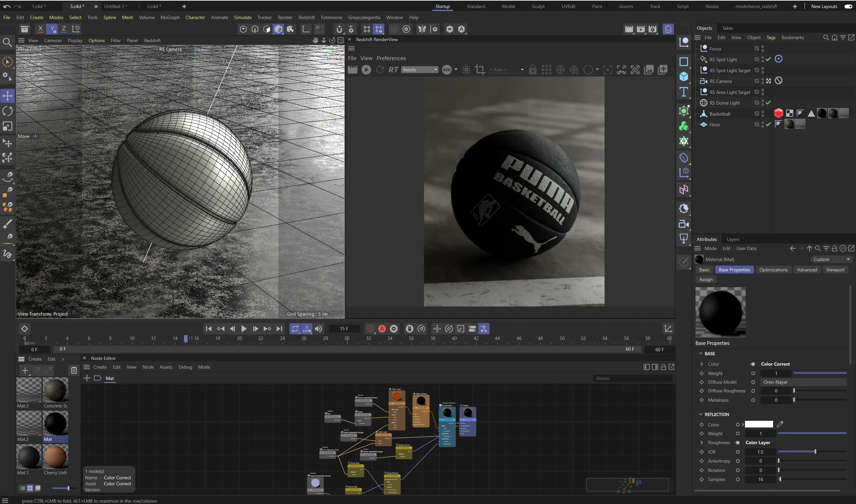Click the RenderView crop region icon

(479, 70)
